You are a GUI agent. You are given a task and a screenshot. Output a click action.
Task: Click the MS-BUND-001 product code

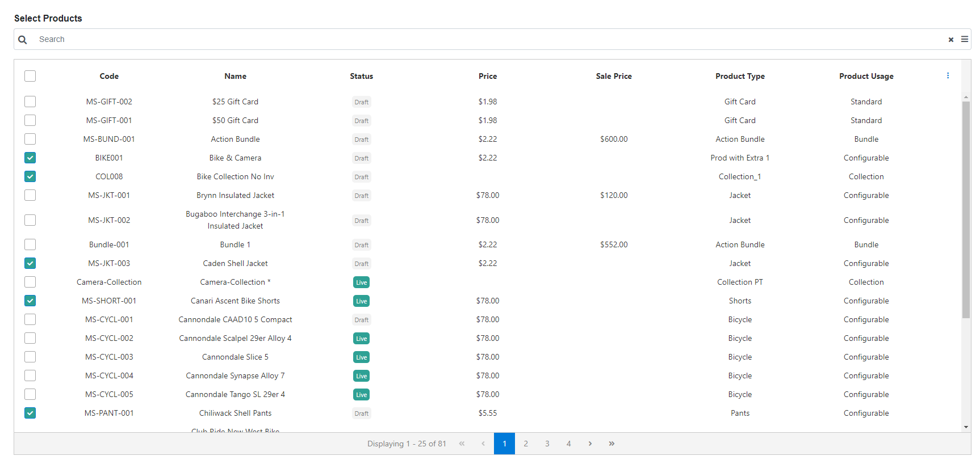(109, 139)
